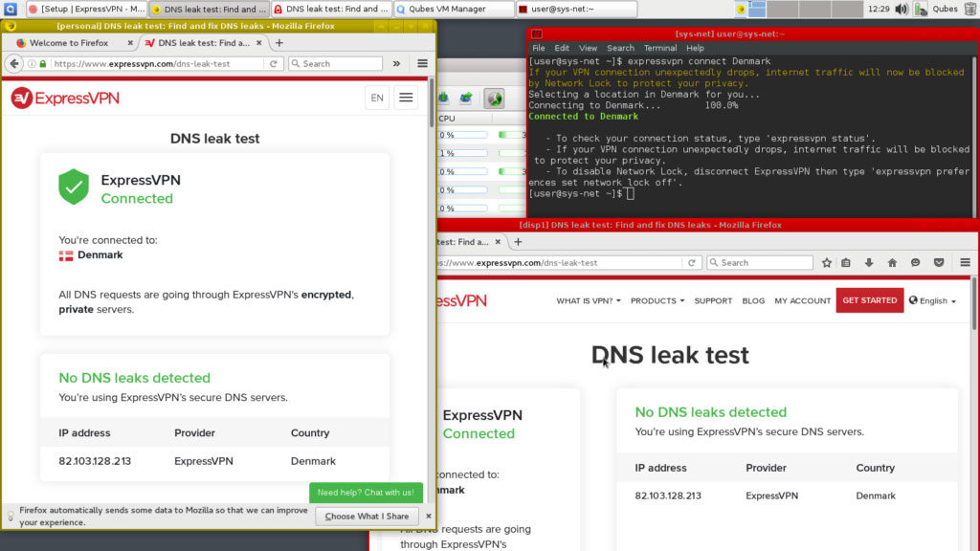Click the BLOG link in the ExpressVPN navbar
This screenshot has width=980, height=551.
click(x=753, y=301)
